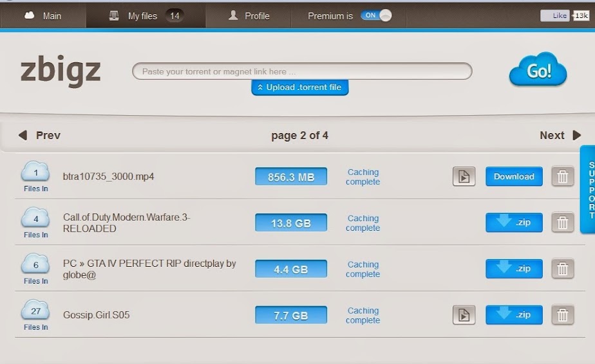Viewport: 595px width, 364px height.
Task: Click the 'page 2 of 4' indicator
Action: tap(300, 135)
